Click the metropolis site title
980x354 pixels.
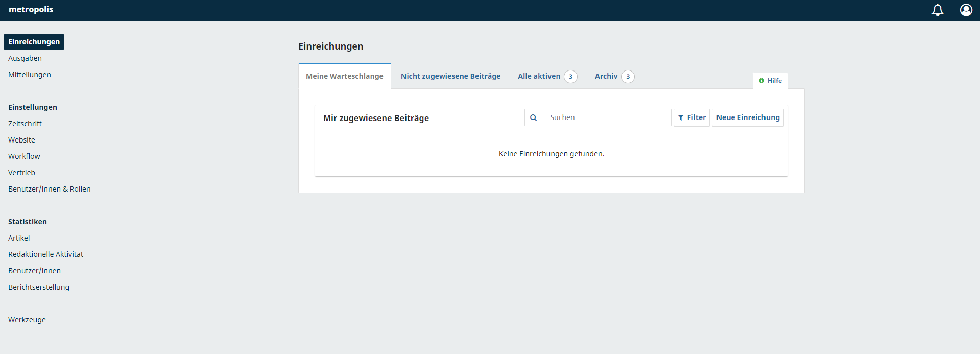(31, 10)
